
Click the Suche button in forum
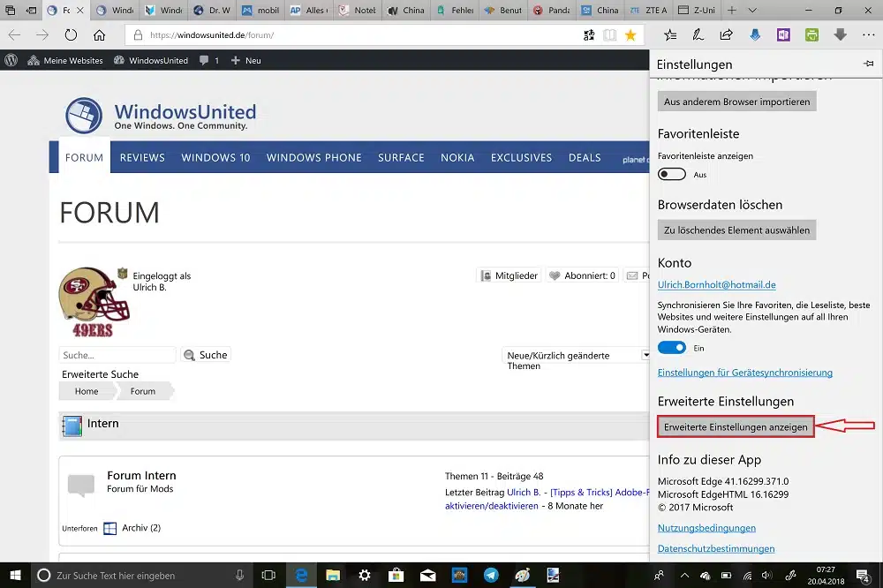pyautogui.click(x=206, y=355)
